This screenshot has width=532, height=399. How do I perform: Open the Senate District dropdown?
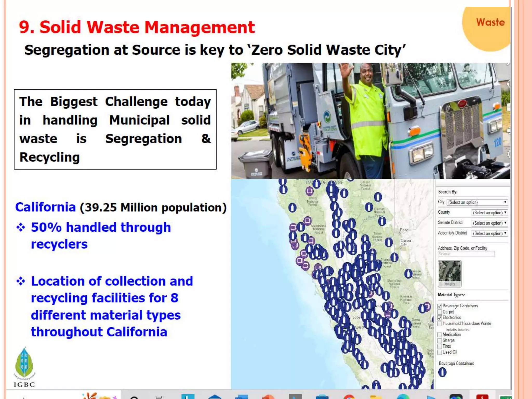[489, 223]
